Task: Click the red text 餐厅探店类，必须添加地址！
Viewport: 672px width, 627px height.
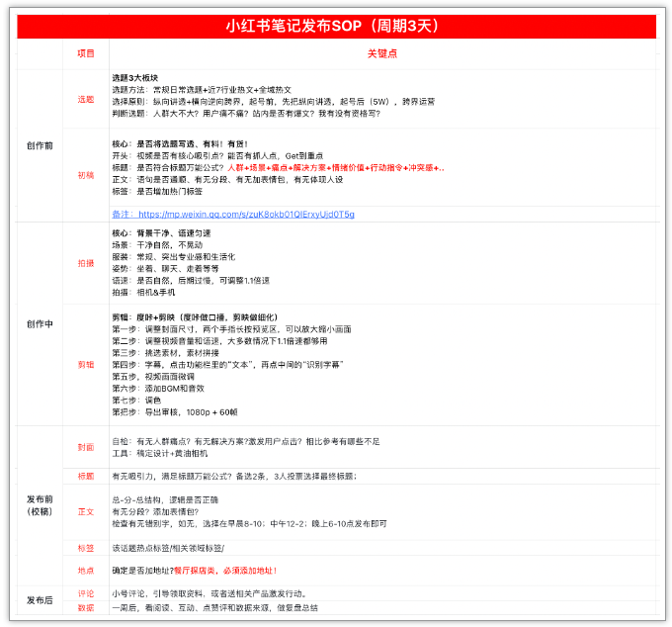Action: click(x=225, y=571)
